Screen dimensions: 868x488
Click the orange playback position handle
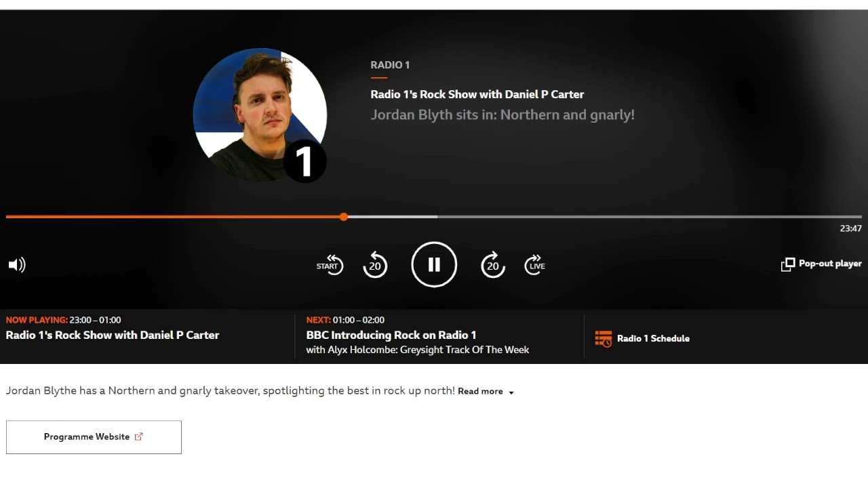[x=344, y=217]
